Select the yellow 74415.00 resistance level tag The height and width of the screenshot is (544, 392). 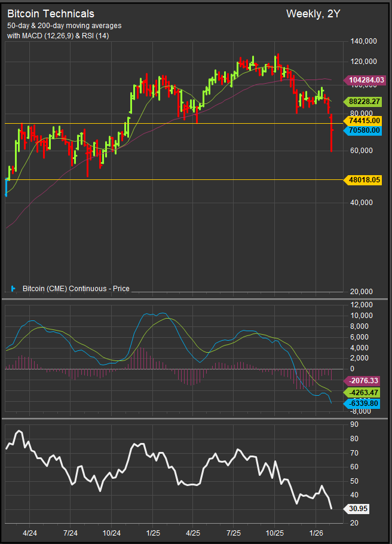tap(364, 121)
